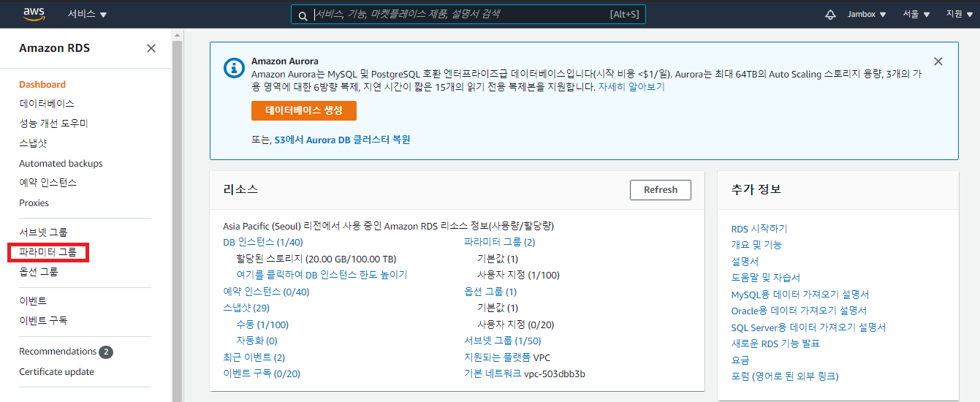Open 성능 개선 도우미 in sidebar
The height and width of the screenshot is (402, 980).
[x=53, y=124]
